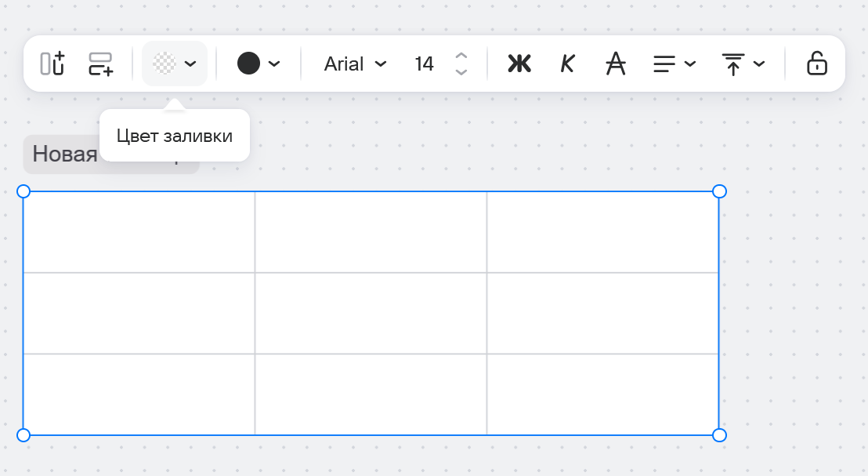Screen dimensions: 868x476
Task: Click the font size field showing 14
Action: coord(424,64)
